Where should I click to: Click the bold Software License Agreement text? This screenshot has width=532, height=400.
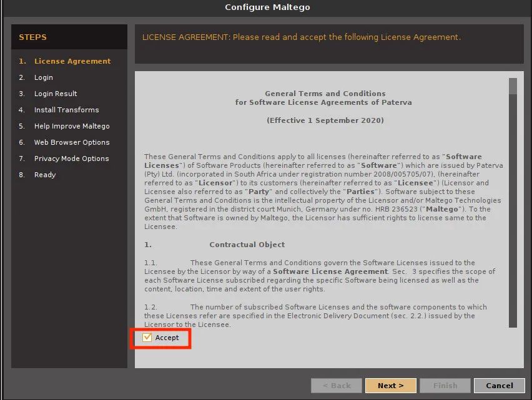(x=330, y=271)
